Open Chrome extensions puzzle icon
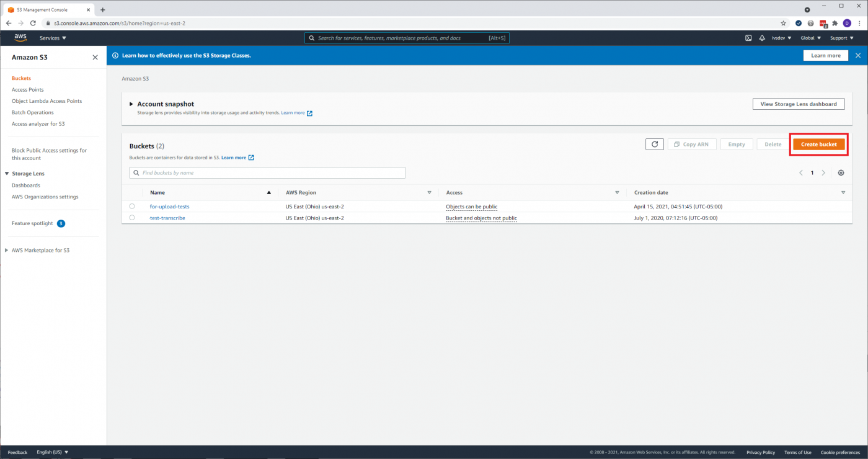The height and width of the screenshot is (459, 868). [x=835, y=23]
